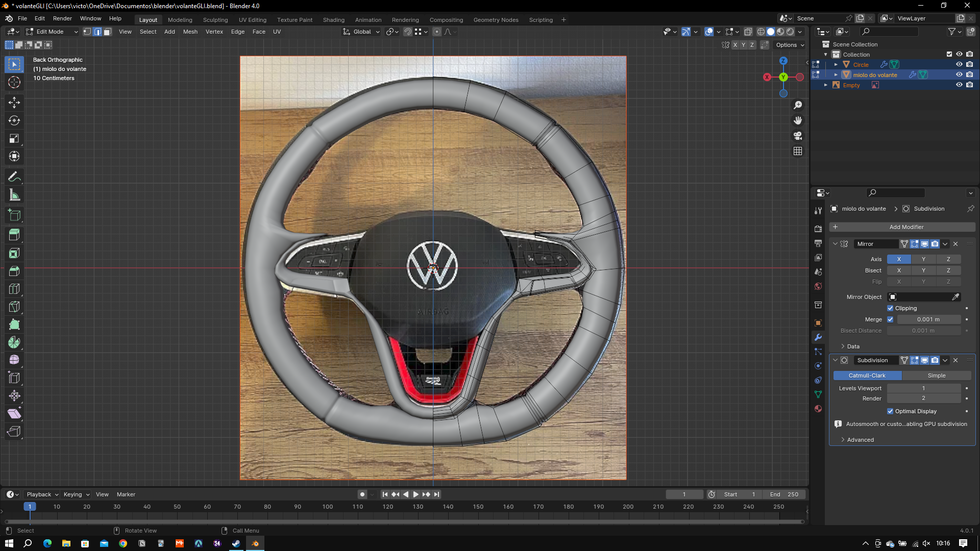The image size is (980, 551).
Task: Switch to the Sculpting workspace tab
Action: 215,20
